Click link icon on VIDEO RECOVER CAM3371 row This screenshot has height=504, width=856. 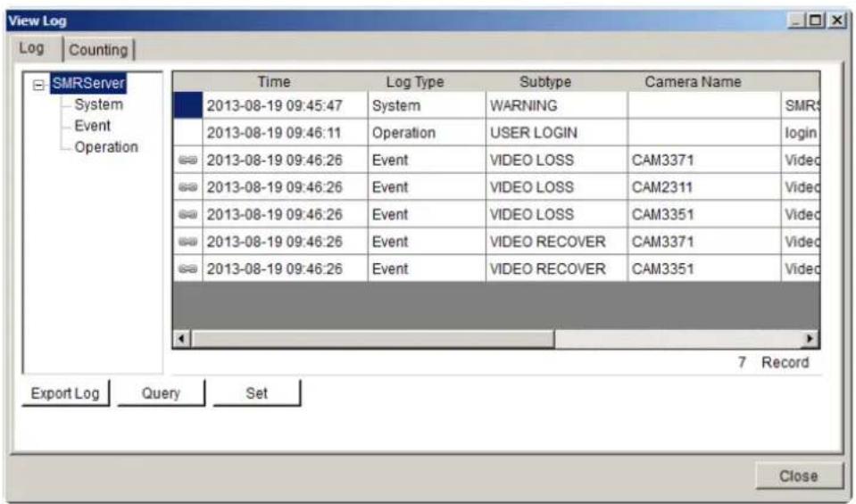coord(187,241)
